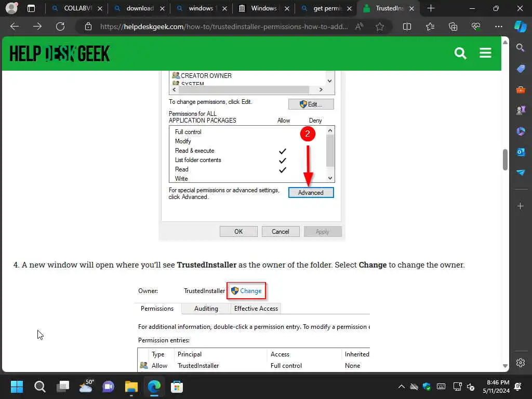Go forward to the next page
532x399 pixels.
pyautogui.click(x=37, y=26)
